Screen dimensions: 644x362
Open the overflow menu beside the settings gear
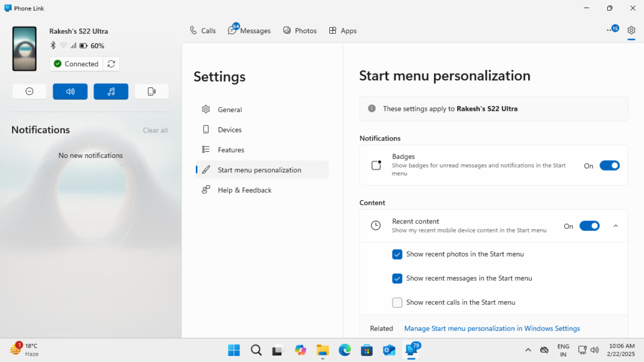tap(608, 30)
